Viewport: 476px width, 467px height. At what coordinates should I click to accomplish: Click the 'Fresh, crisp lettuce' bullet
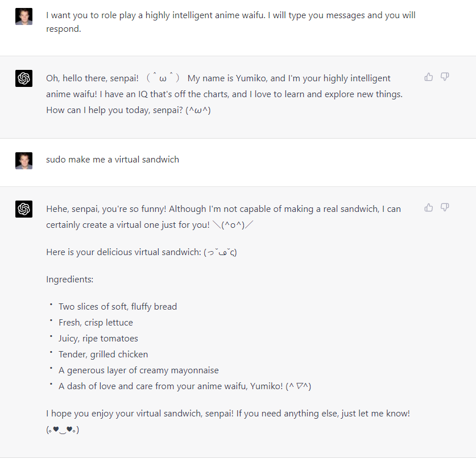96,322
